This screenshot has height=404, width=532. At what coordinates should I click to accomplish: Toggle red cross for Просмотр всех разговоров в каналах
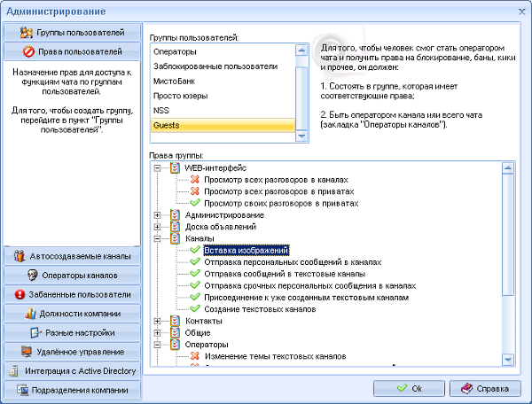[x=195, y=179]
